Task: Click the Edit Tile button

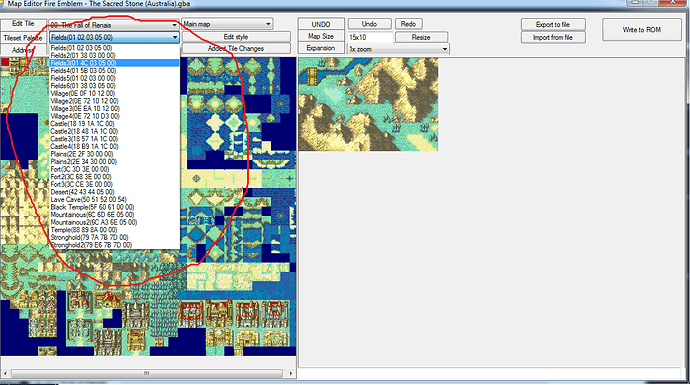Action: (x=23, y=24)
